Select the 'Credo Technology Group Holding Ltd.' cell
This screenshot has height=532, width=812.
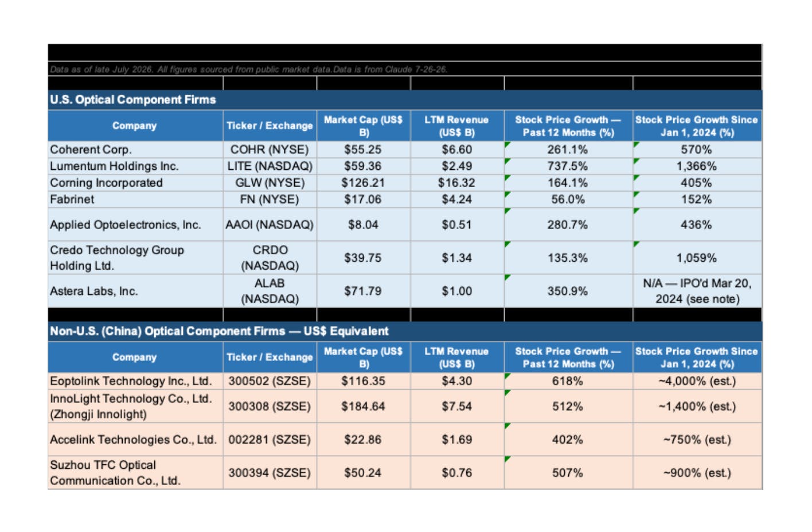(x=135, y=258)
